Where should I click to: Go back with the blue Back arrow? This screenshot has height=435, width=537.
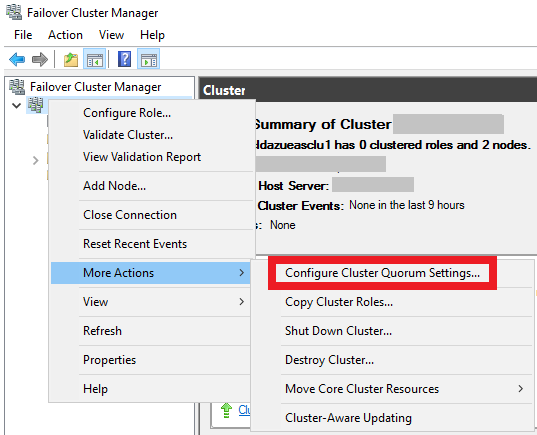pos(17,59)
